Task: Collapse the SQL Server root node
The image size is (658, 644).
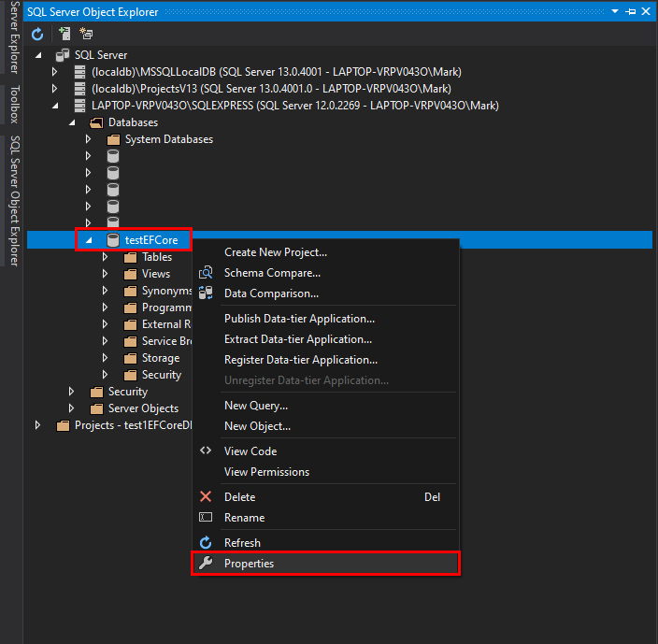Action: pyautogui.click(x=38, y=55)
